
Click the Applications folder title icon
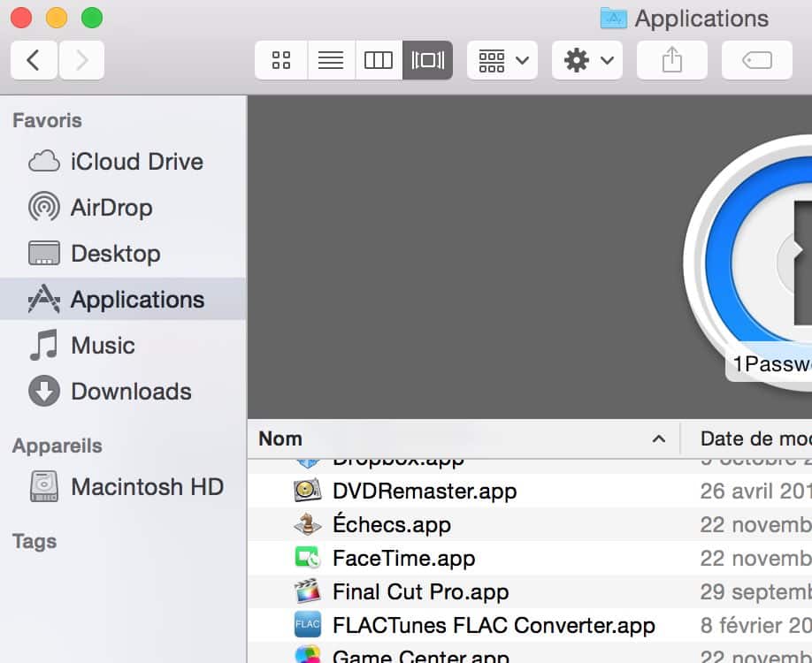(x=614, y=19)
